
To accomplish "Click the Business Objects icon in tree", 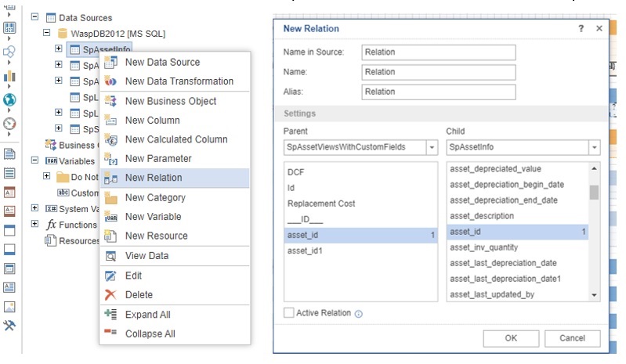I will click(51, 145).
